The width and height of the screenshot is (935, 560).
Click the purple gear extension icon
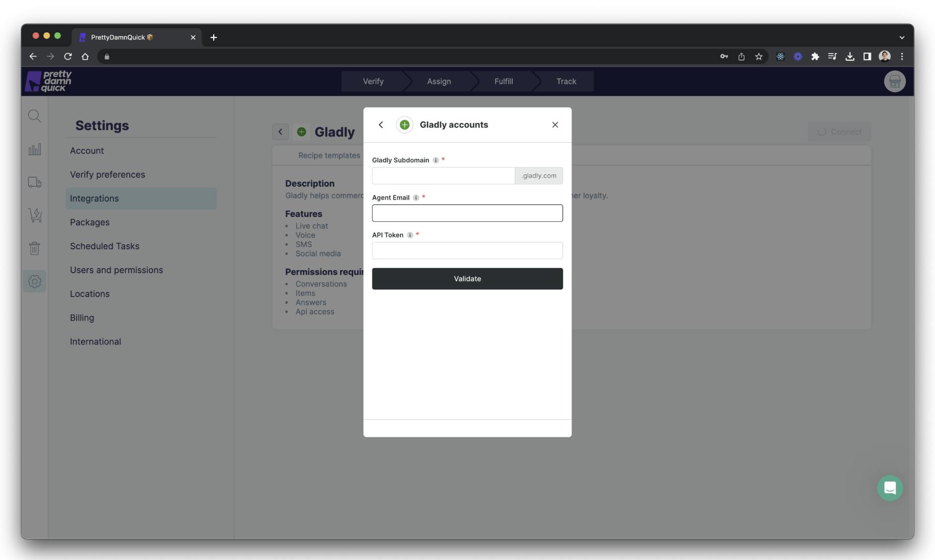coord(797,57)
